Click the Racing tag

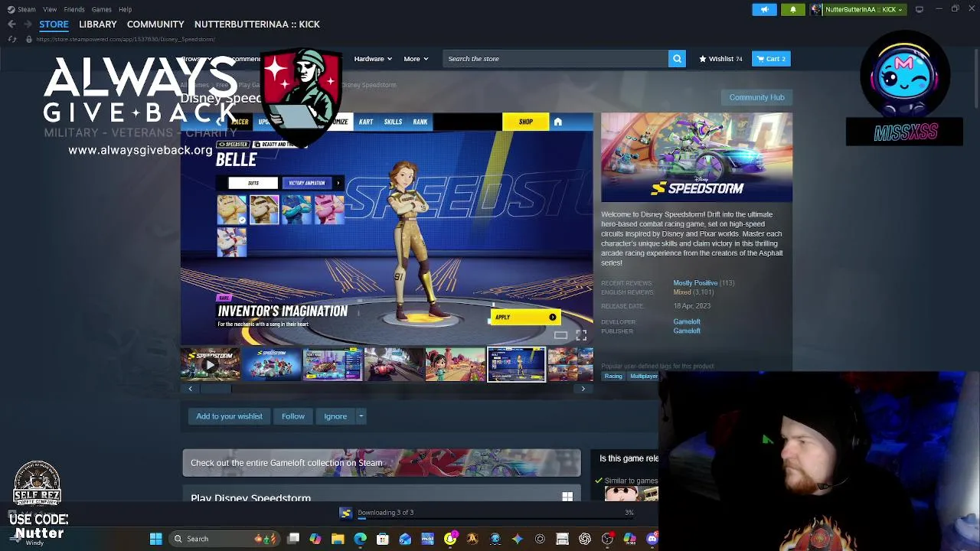pyautogui.click(x=613, y=377)
